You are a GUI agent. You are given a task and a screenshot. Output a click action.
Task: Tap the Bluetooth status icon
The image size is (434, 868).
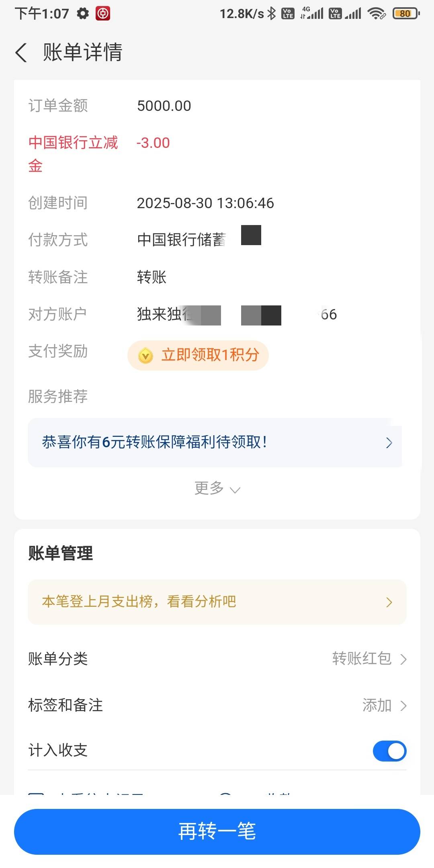(x=272, y=14)
